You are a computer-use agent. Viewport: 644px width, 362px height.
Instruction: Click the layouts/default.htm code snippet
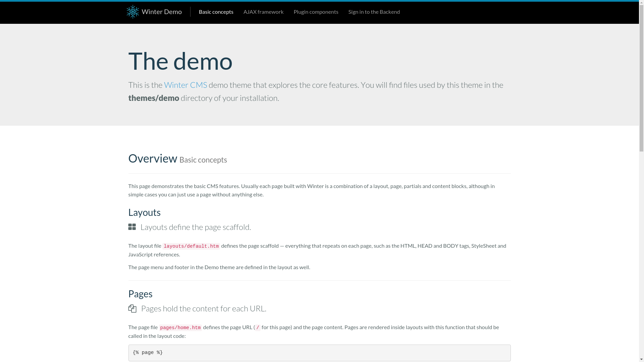coord(191,246)
